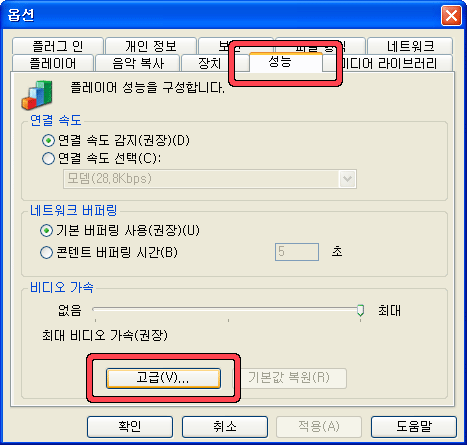
Task: Select 콘텐트 버퍼링 시간 radio button
Action: (46, 252)
